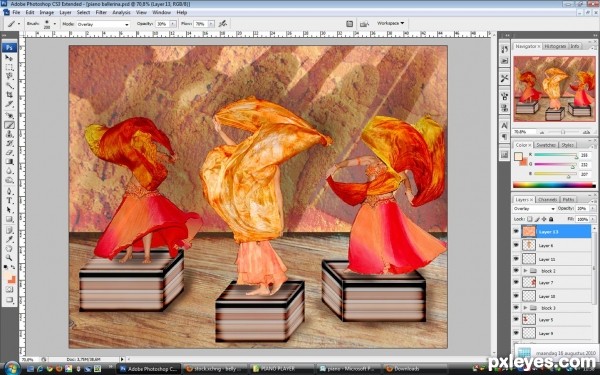Select the Path Selection tool
This screenshot has height=375, width=600.
[9, 210]
